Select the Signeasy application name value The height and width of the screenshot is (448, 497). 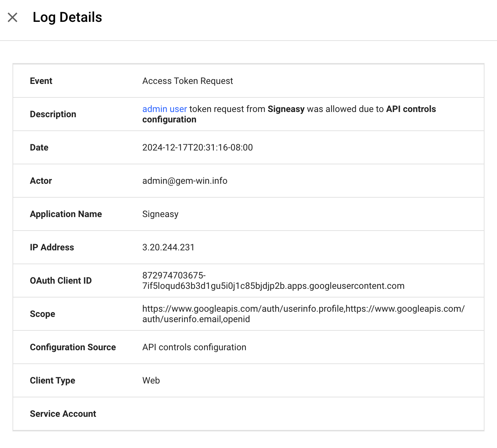coord(160,214)
